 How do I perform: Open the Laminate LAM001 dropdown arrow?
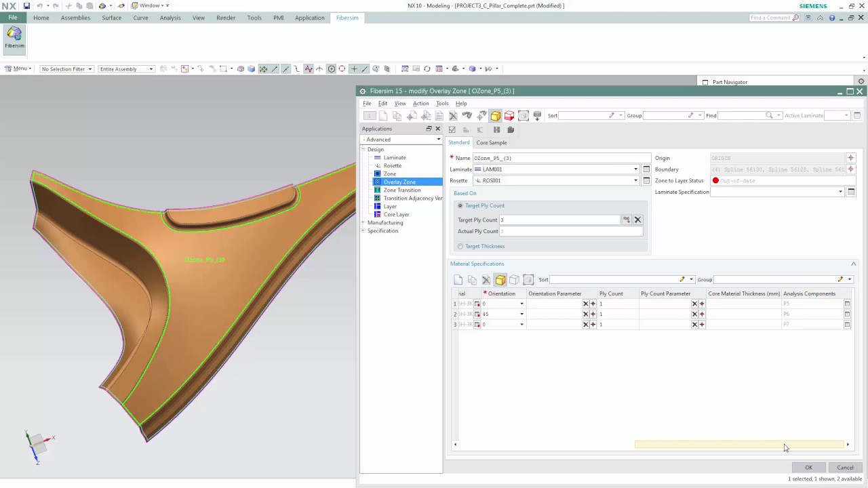coord(635,169)
